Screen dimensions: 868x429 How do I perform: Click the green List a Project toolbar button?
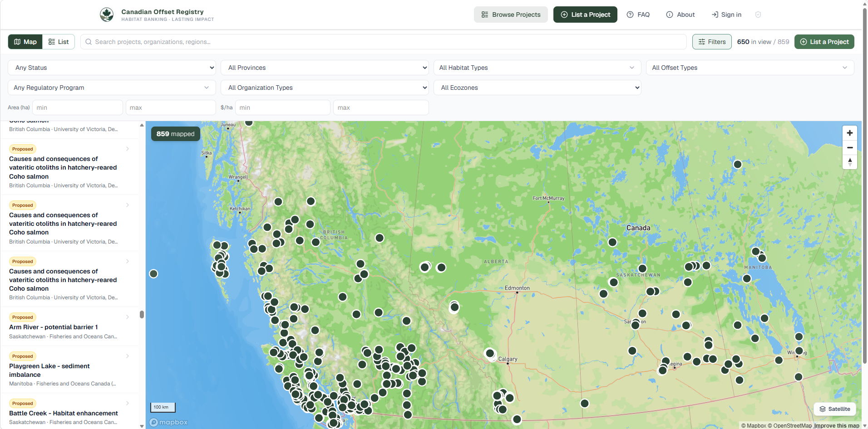coord(824,42)
